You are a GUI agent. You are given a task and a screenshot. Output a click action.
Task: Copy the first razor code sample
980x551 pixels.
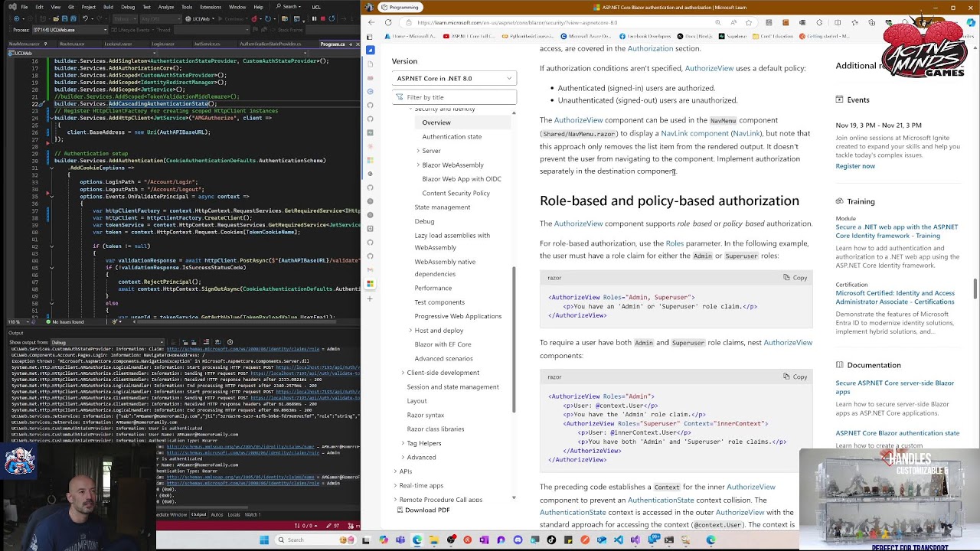[795, 278]
